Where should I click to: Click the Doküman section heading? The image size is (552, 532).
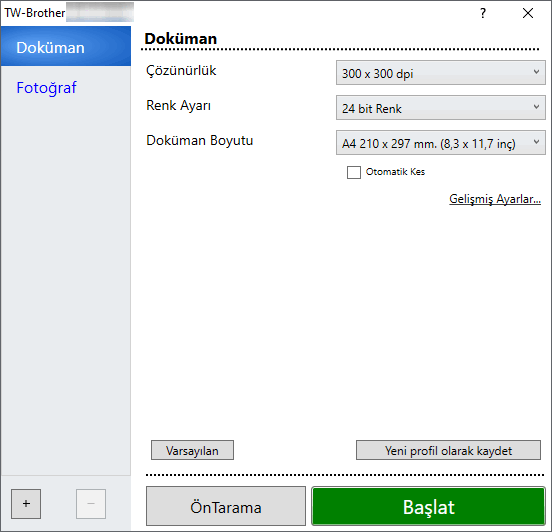181,39
